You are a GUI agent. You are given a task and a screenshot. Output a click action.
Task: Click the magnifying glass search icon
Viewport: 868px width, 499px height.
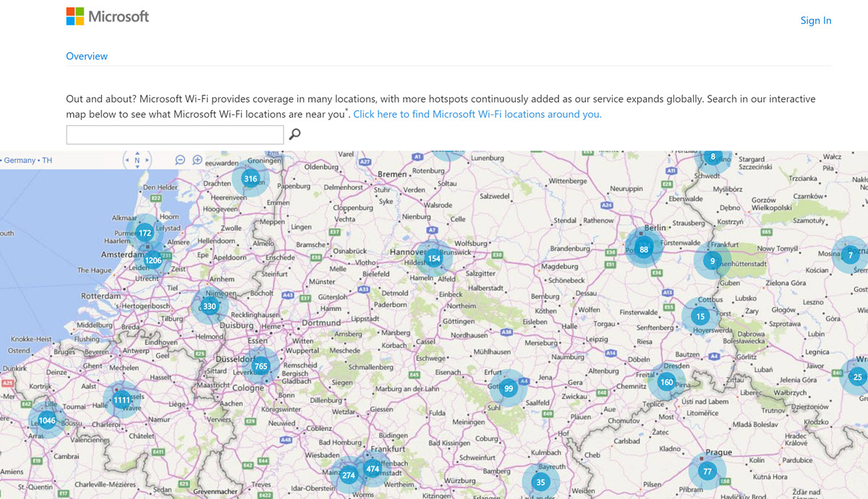coord(294,134)
